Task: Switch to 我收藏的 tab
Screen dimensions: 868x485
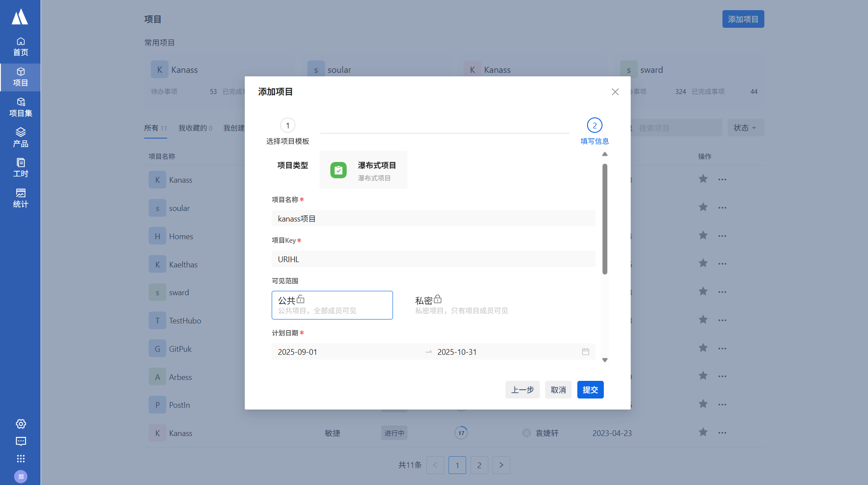Action: [195, 128]
